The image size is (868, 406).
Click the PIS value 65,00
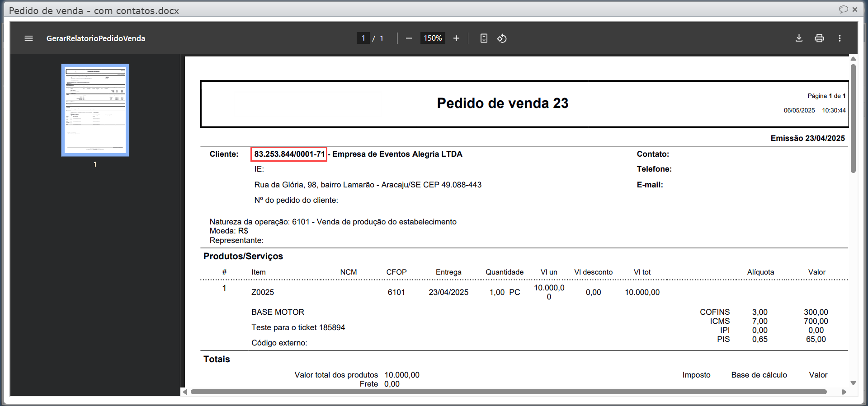click(x=816, y=339)
